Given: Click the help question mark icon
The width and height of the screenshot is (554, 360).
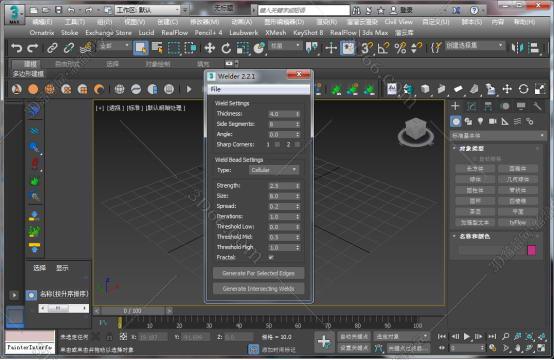Looking at the screenshot, I should (475, 10).
